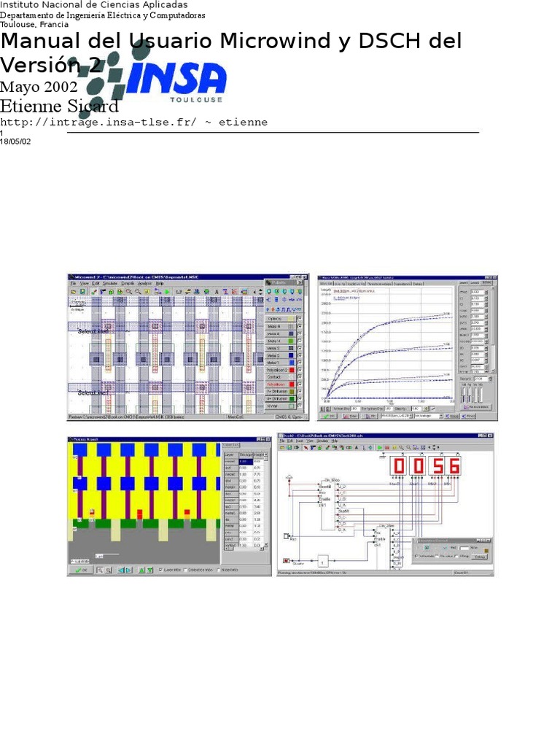Toggle the Node infos checkbox
Screen dimensions: 560x747
click(x=219, y=570)
